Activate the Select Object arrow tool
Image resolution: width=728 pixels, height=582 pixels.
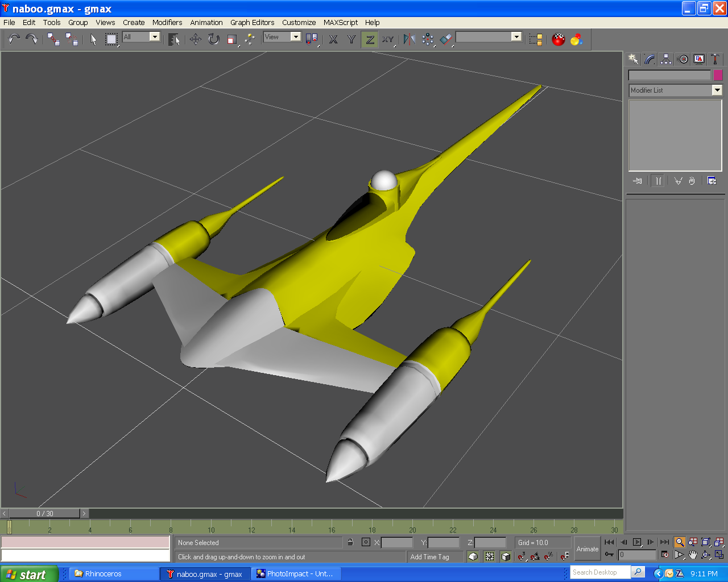93,39
